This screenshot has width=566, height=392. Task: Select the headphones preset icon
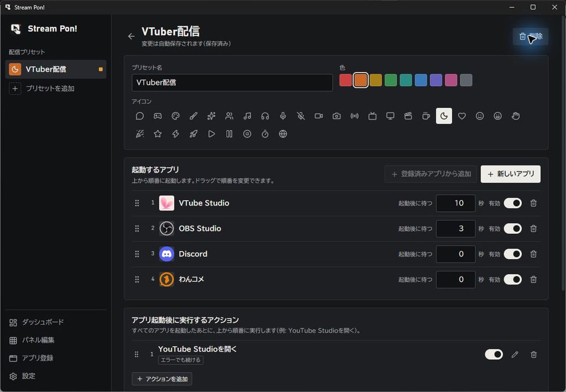pos(265,116)
